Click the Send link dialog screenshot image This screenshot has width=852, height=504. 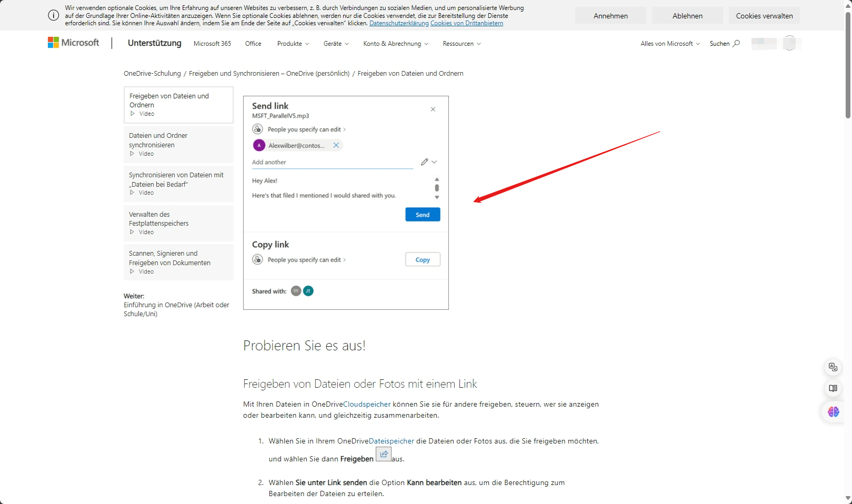pos(346,203)
